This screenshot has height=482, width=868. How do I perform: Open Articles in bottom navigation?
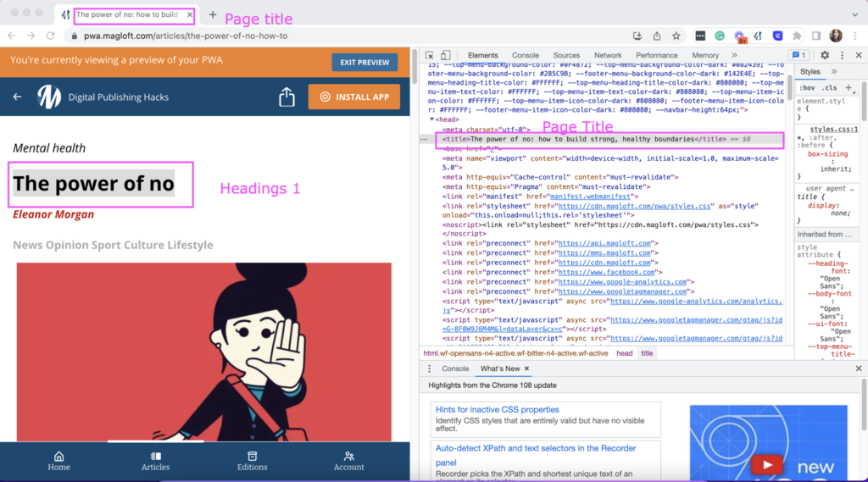(x=156, y=461)
